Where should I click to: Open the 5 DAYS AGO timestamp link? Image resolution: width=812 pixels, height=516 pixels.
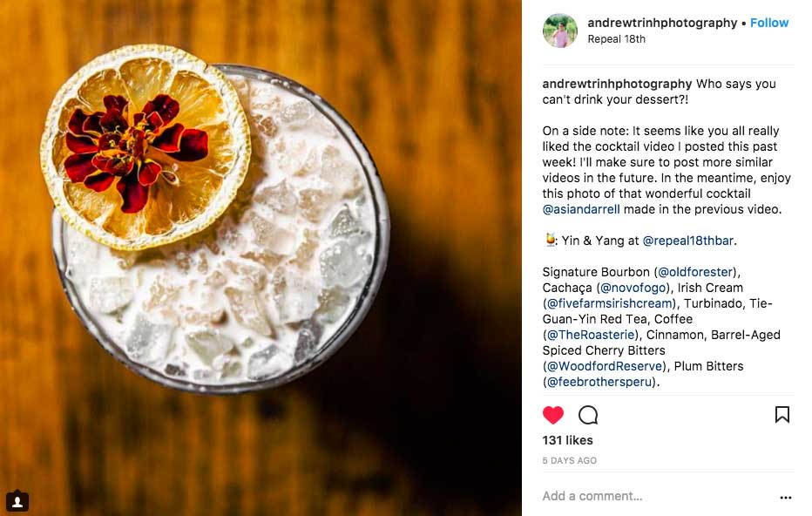[x=569, y=460]
